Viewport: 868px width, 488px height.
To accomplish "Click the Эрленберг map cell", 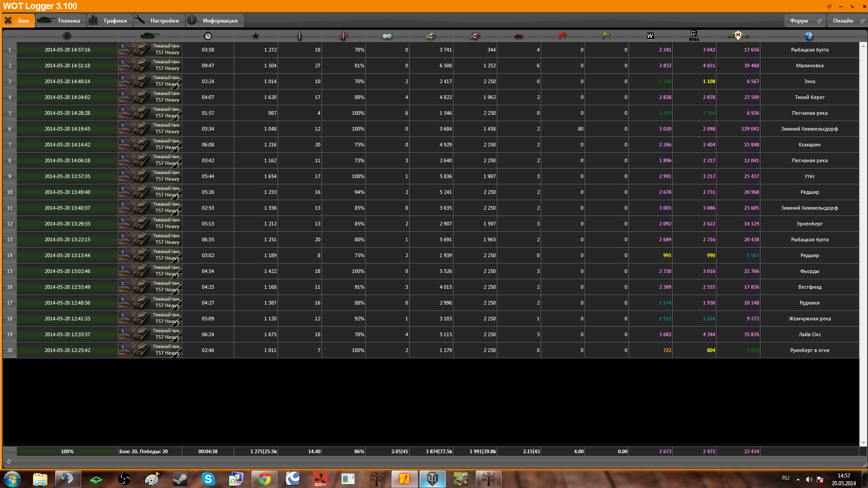I will pyautogui.click(x=809, y=224).
